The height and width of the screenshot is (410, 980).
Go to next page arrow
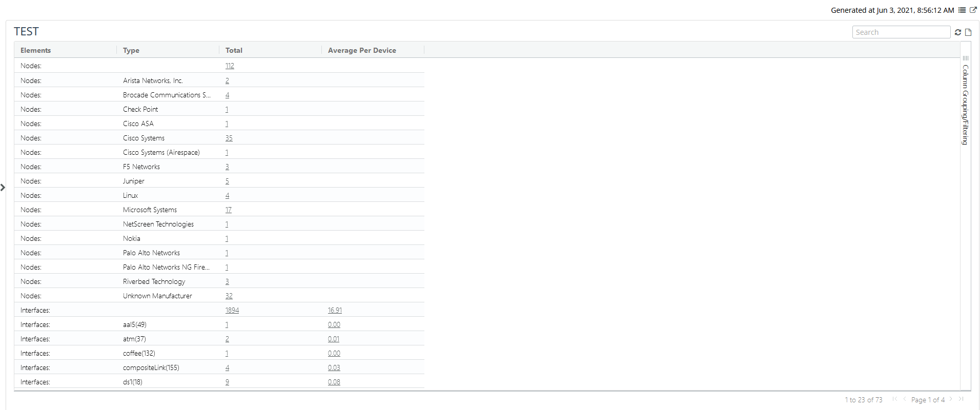point(951,399)
